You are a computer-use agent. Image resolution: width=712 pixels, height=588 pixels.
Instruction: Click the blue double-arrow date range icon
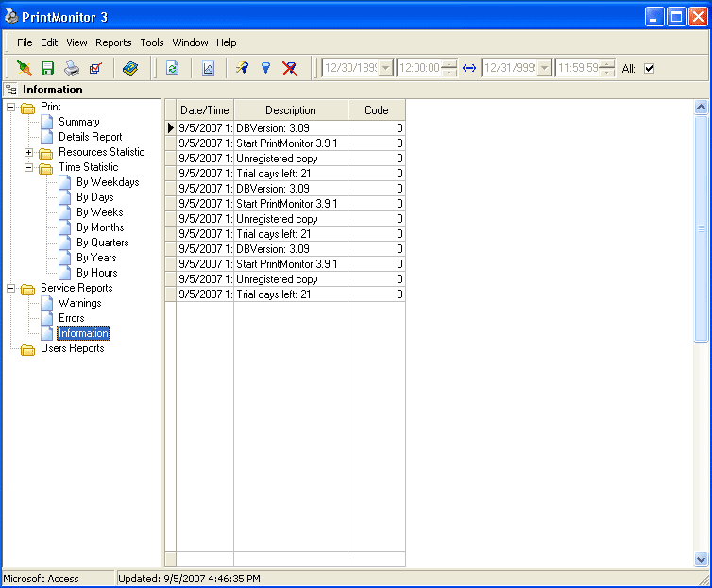[469, 68]
